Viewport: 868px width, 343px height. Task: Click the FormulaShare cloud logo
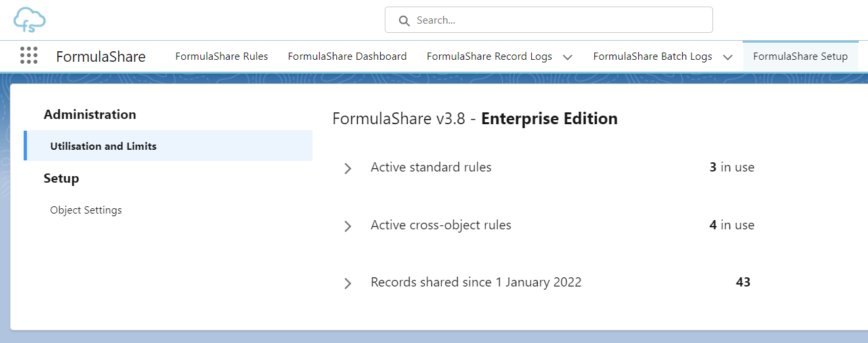pos(30,20)
